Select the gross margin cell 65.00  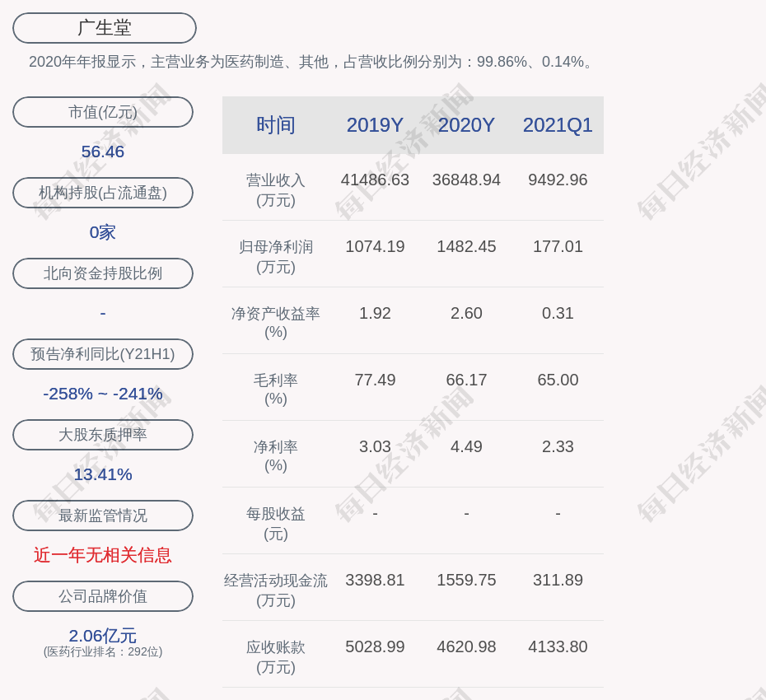click(558, 380)
